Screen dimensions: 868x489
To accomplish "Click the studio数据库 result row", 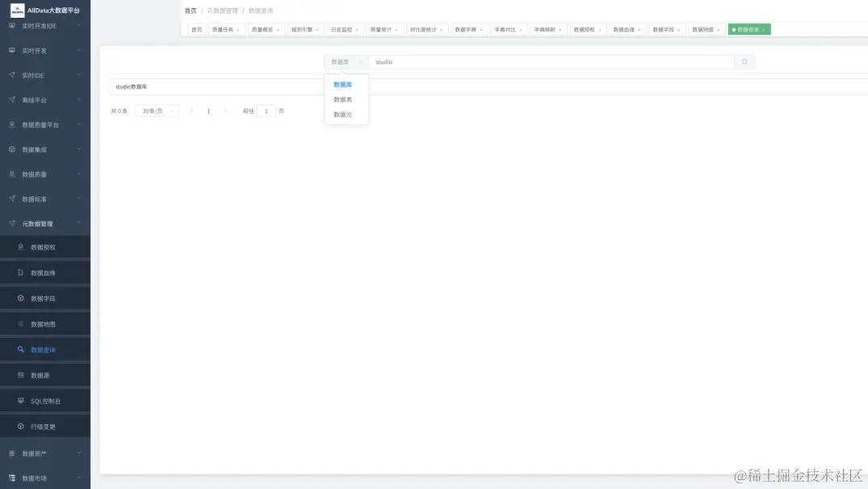I will [489, 86].
